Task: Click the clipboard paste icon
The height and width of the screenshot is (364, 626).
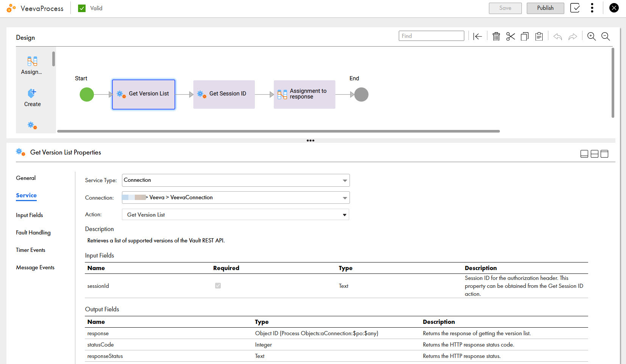Action: click(539, 36)
